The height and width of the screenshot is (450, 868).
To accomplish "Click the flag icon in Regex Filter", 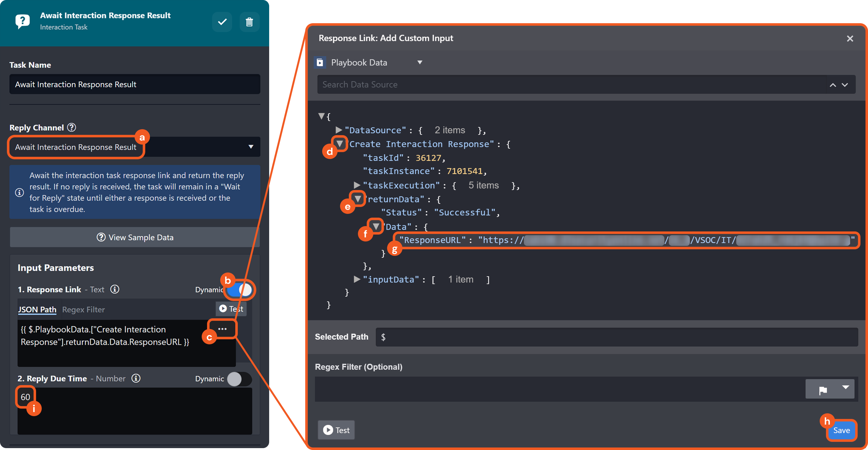I will 823,390.
